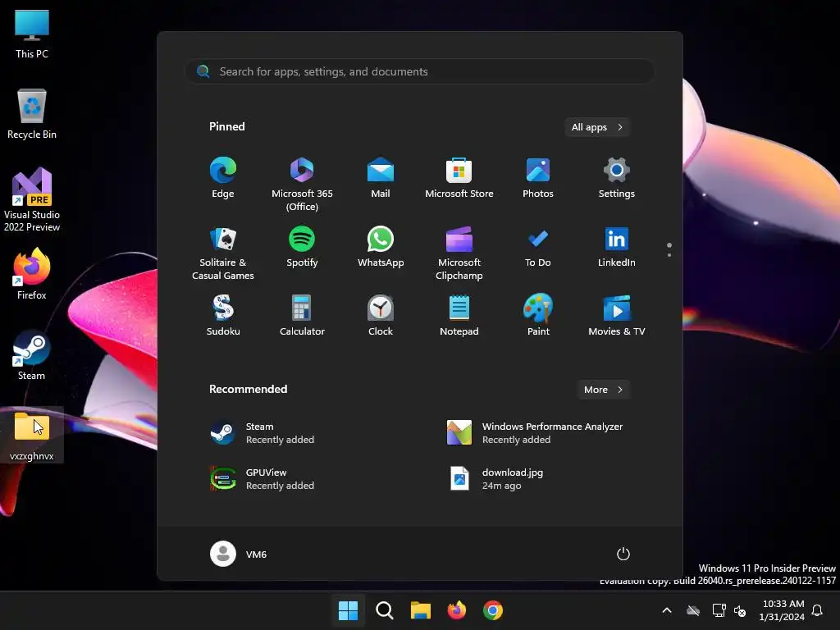Open Firefox from taskbar
The image size is (840, 630).
(x=457, y=610)
